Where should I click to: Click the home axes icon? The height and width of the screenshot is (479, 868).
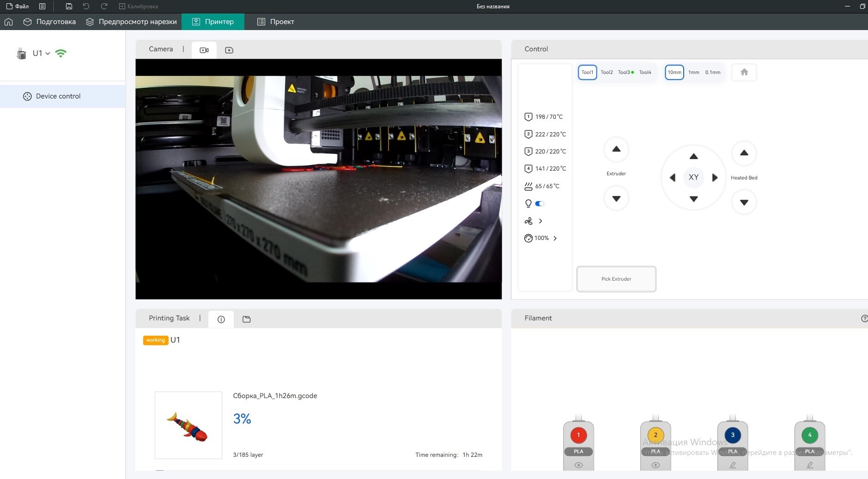pos(744,72)
